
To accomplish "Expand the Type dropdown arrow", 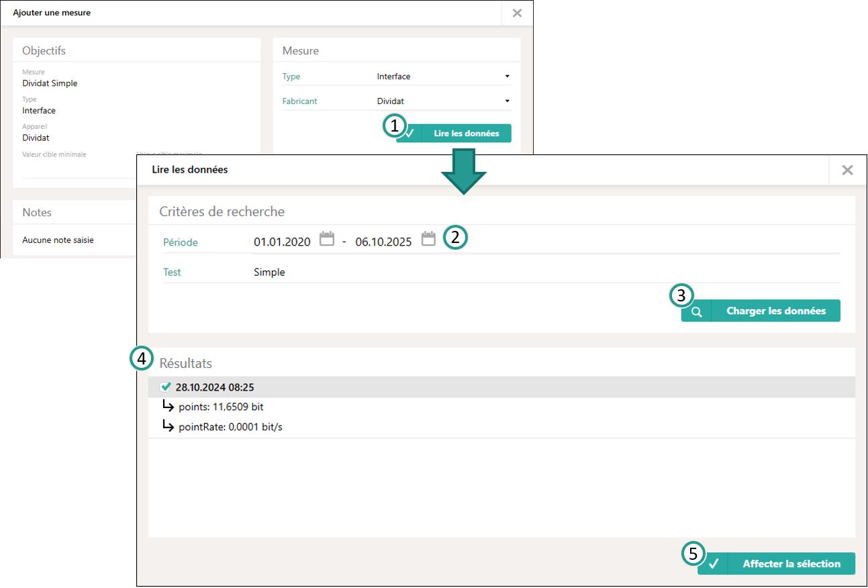I will (507, 77).
